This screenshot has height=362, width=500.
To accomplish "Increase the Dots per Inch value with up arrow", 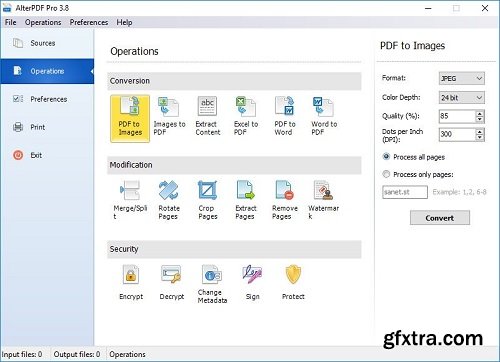I will coord(479,132).
